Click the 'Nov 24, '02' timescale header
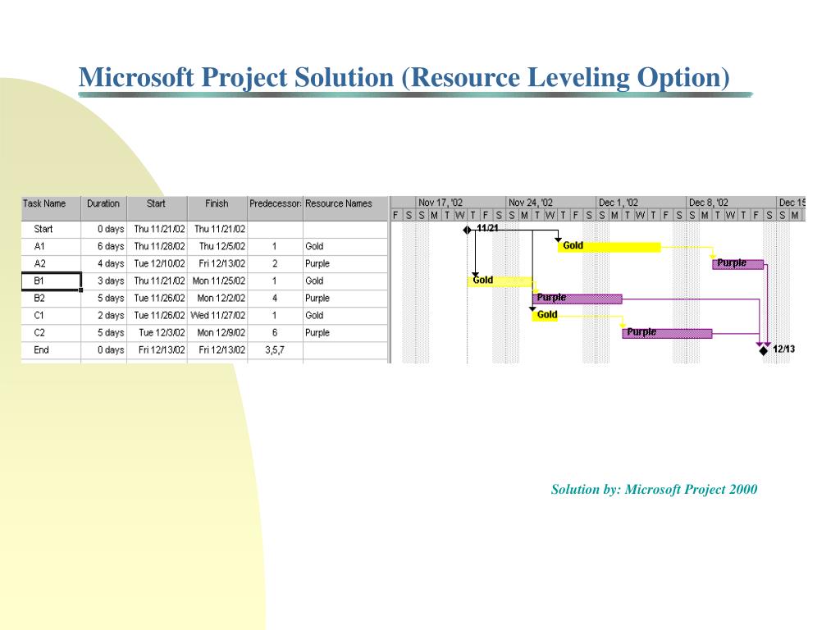840x630 pixels. [x=550, y=203]
